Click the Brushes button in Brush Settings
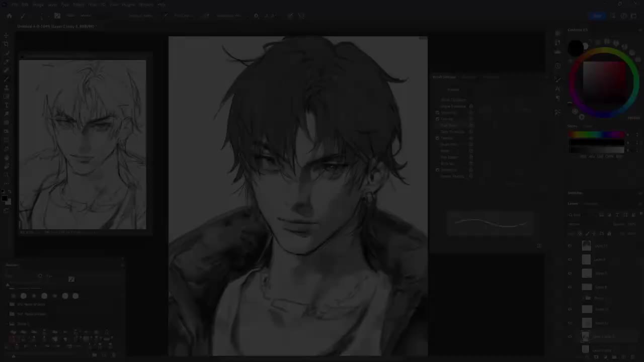The image size is (644, 362). pos(453,89)
